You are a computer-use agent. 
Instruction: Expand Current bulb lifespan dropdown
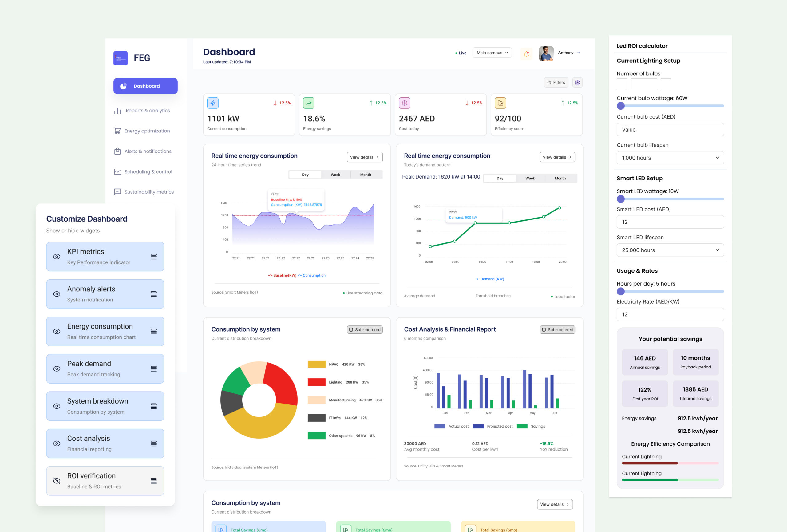pyautogui.click(x=670, y=158)
